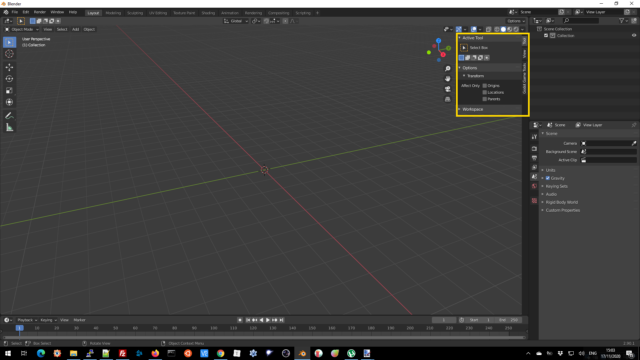The image size is (640, 360).
Task: Switch to the Modeling workspace tab
Action: [x=113, y=13]
